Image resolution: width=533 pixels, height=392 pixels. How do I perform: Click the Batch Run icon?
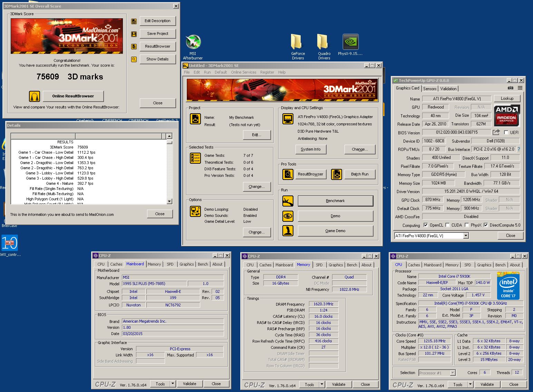[x=337, y=174]
